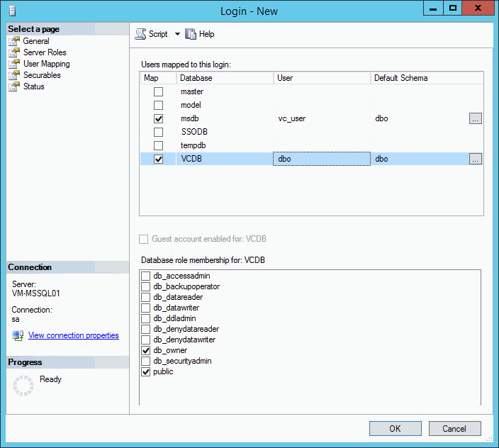Open View connection properties link
Screen dimensions: 499x448
(73, 335)
